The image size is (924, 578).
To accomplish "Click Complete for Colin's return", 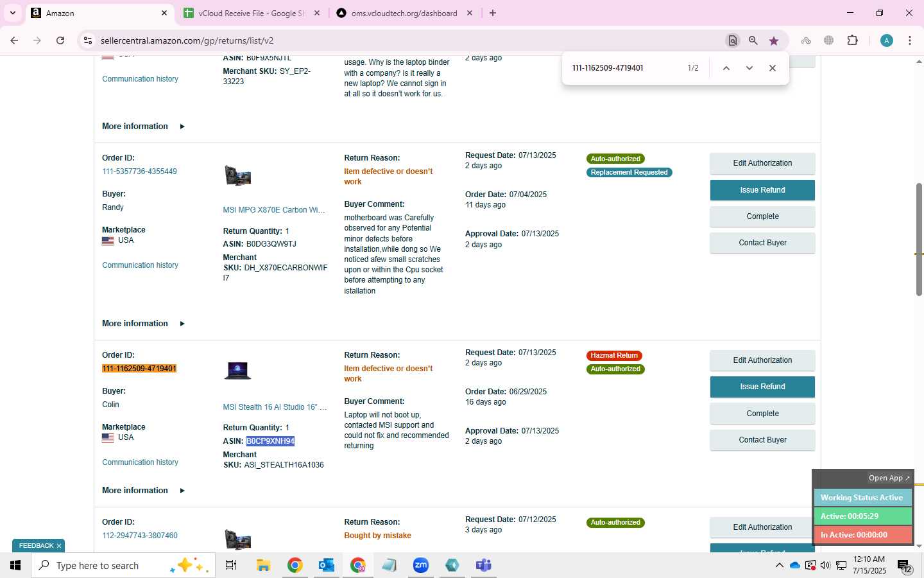I will [x=762, y=414].
